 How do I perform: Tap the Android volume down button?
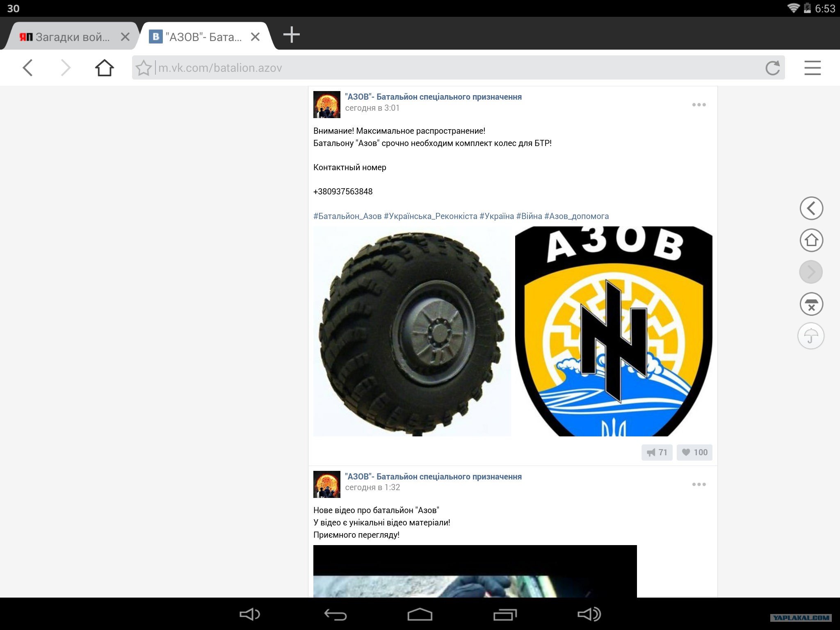coord(250,614)
